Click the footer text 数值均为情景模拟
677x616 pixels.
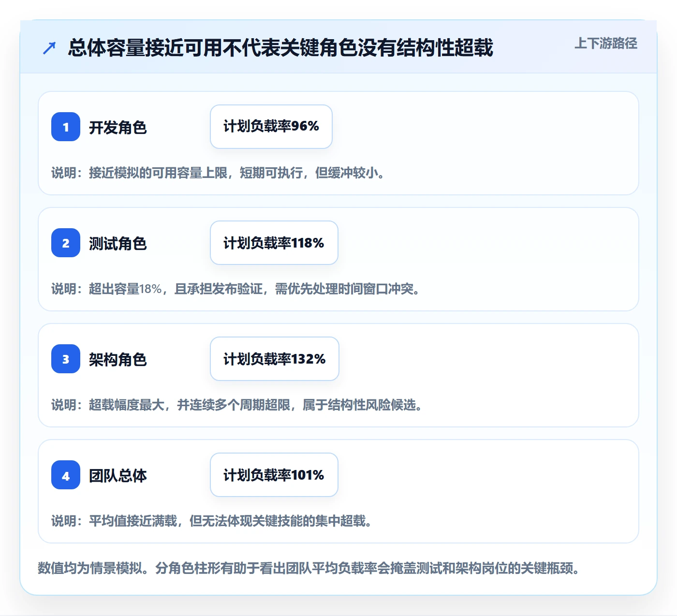[90, 568]
